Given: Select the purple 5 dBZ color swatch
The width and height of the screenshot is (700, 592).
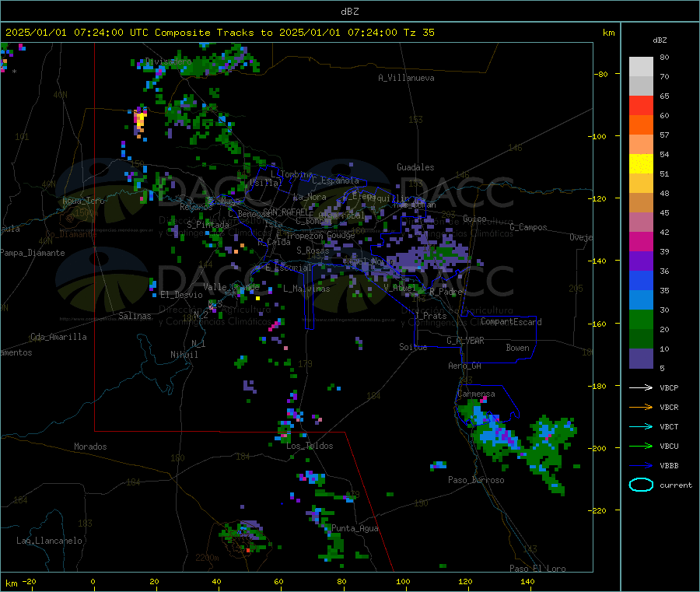Looking at the screenshot, I should pyautogui.click(x=641, y=359).
